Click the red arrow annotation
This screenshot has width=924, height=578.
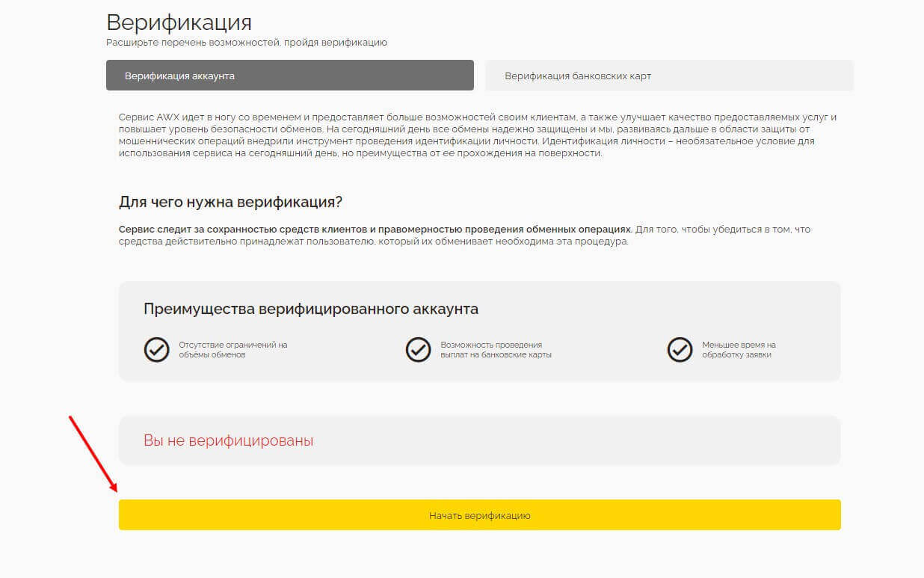click(x=93, y=452)
